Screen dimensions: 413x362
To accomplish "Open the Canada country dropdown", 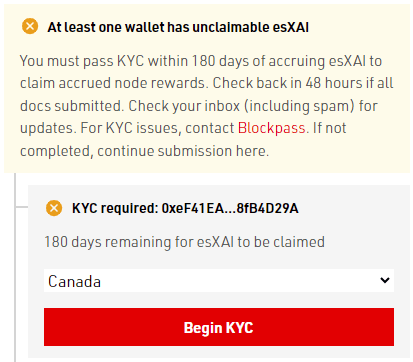I will pos(219,281).
